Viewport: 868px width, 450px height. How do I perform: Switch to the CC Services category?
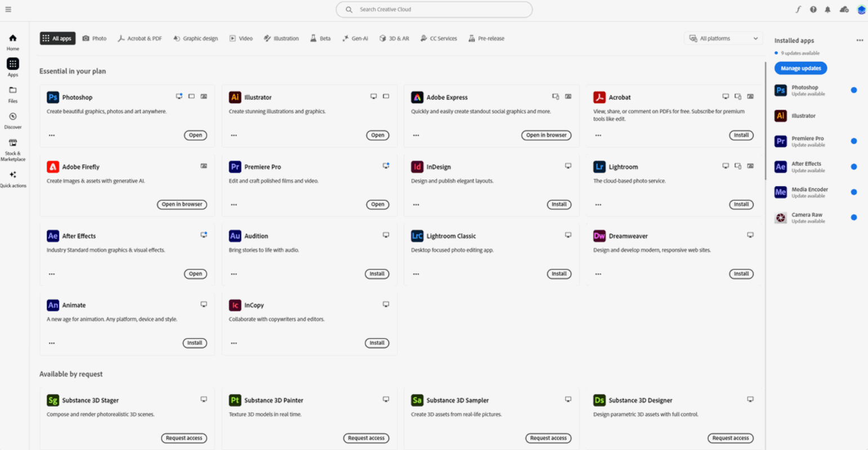pyautogui.click(x=439, y=38)
